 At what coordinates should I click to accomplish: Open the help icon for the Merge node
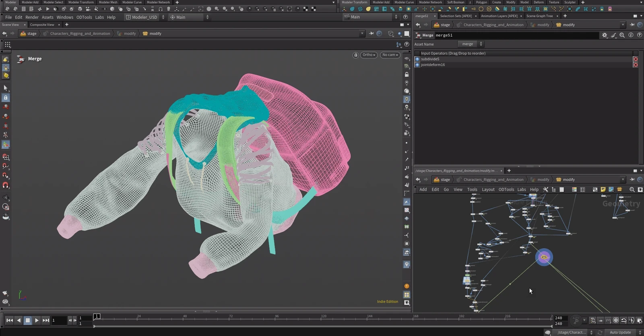640,35
